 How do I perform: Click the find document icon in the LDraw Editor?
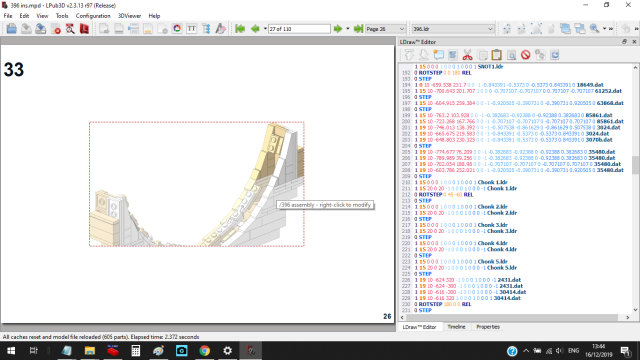511,55
